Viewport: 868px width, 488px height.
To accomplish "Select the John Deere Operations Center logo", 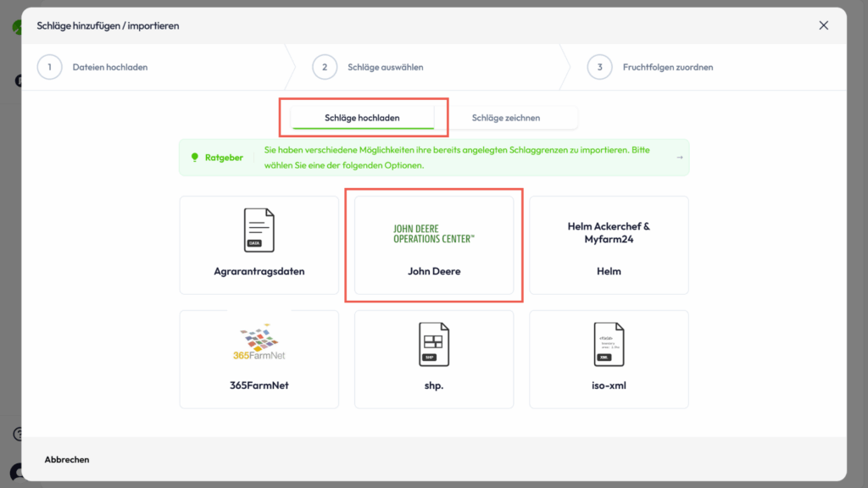I will [x=433, y=234].
